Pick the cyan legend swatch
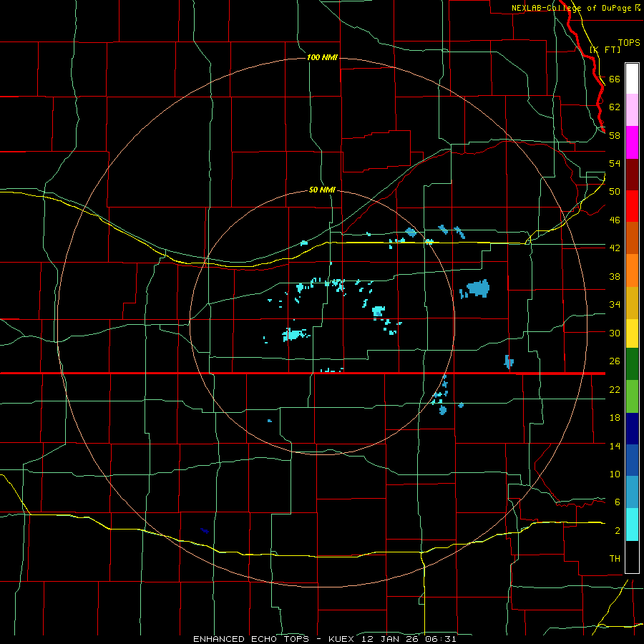 click(632, 525)
